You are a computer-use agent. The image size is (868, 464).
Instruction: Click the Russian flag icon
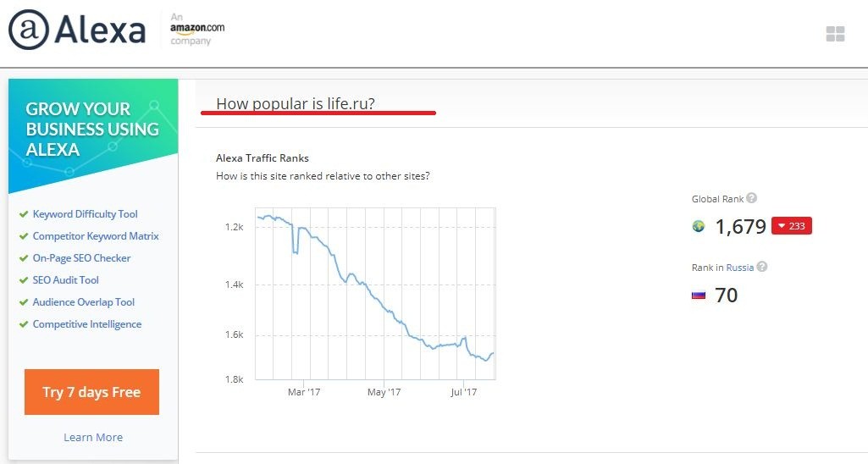[699, 296]
